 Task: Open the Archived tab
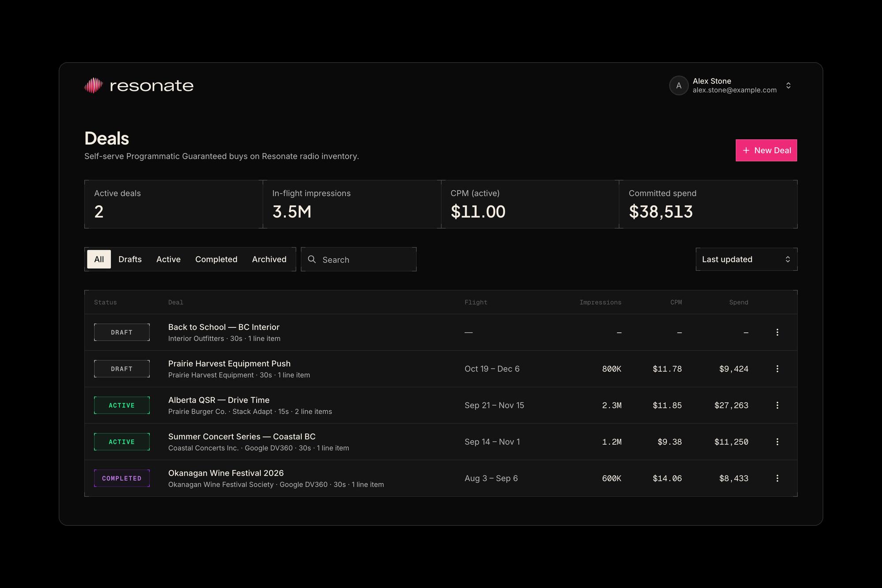point(269,259)
